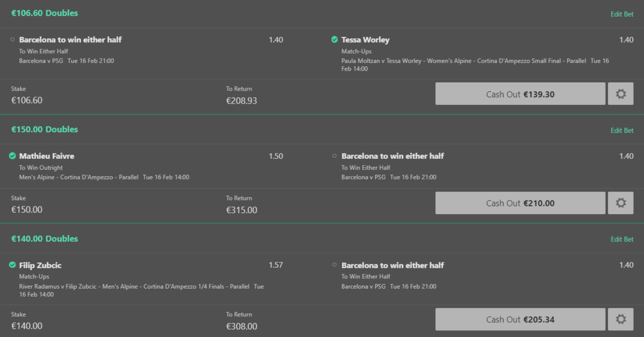Image resolution: width=644 pixels, height=337 pixels.
Task: Click green won checkmark beside Filip Zubcic
Action: 13,265
